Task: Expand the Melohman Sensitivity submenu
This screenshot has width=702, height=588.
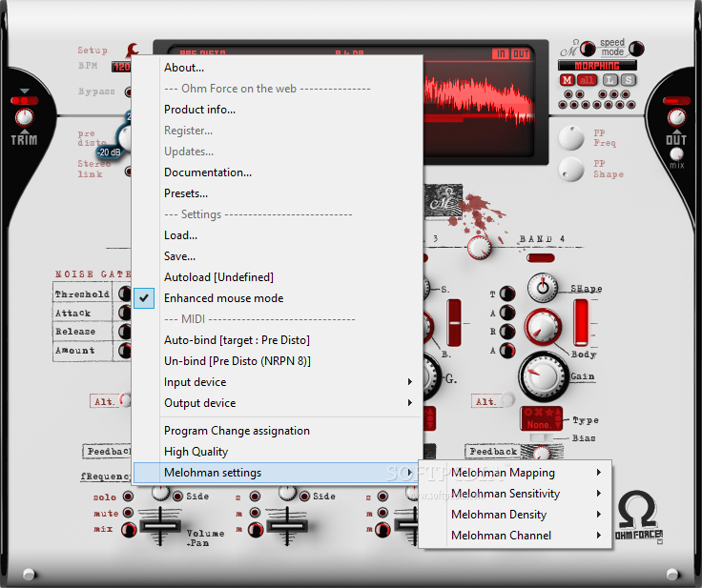Action: (x=515, y=493)
